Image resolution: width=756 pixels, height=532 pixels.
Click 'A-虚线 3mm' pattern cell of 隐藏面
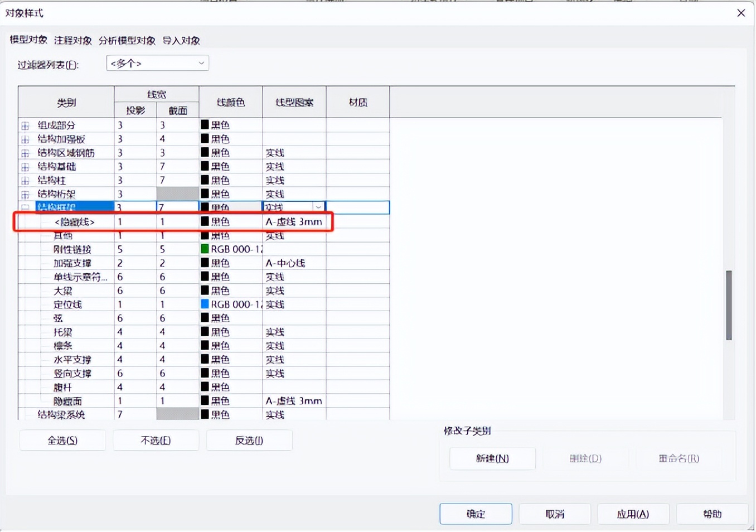(294, 401)
